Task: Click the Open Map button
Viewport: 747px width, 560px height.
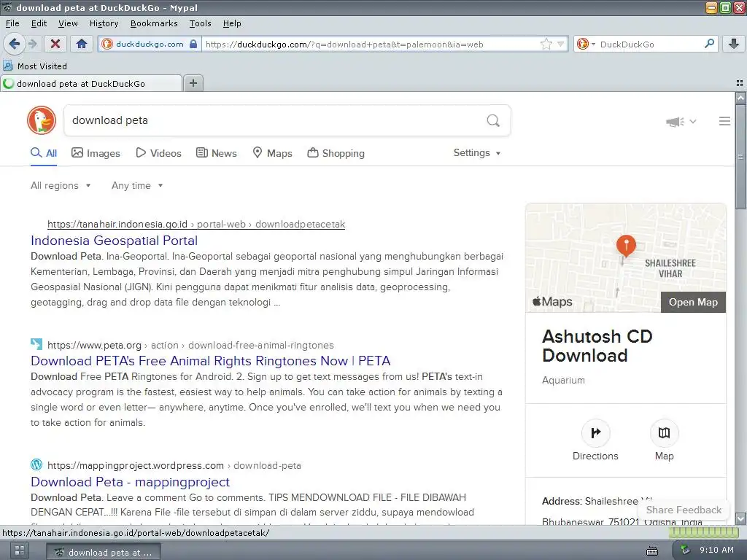Action: tap(693, 302)
